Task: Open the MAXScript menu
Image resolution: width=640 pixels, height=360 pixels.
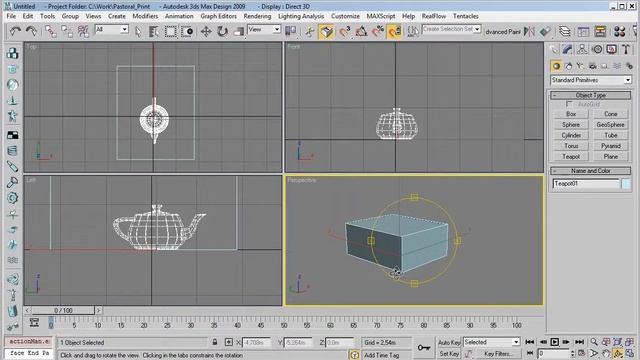Action: (380, 16)
